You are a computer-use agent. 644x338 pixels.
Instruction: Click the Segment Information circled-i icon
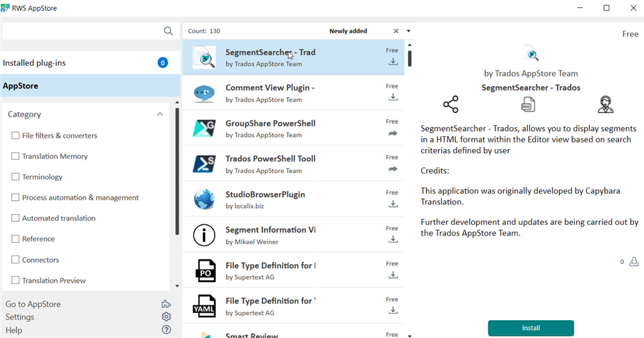point(204,235)
